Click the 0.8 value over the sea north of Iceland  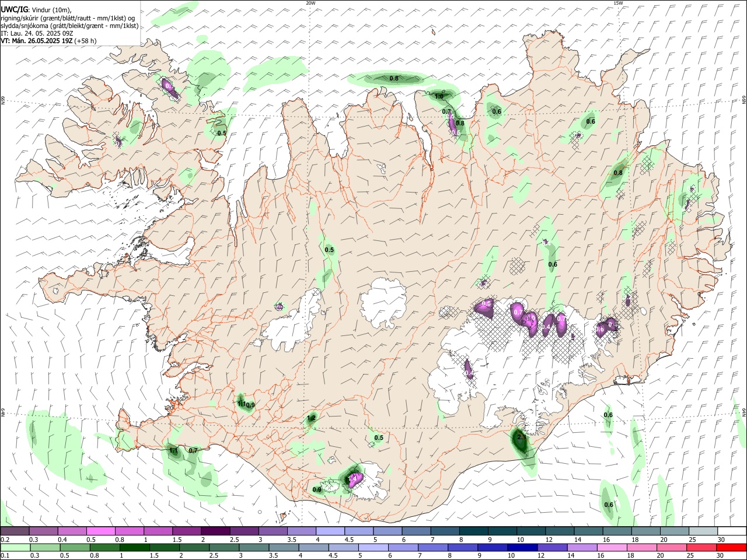tap(394, 78)
